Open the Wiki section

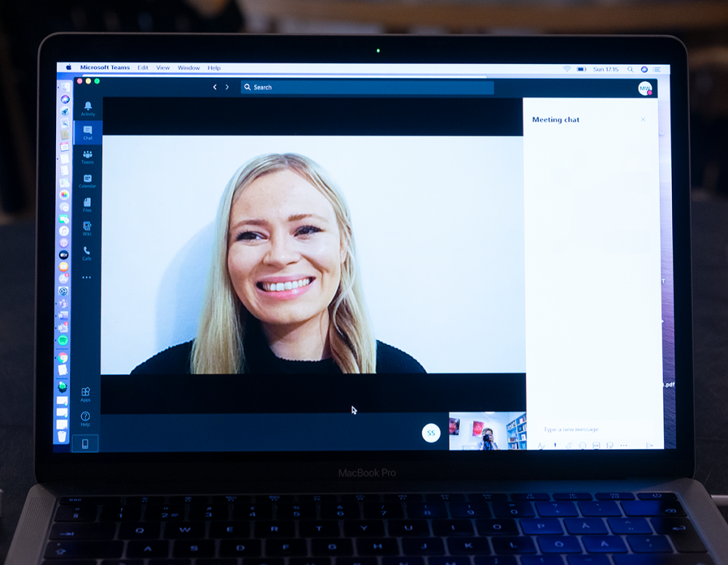click(x=87, y=229)
